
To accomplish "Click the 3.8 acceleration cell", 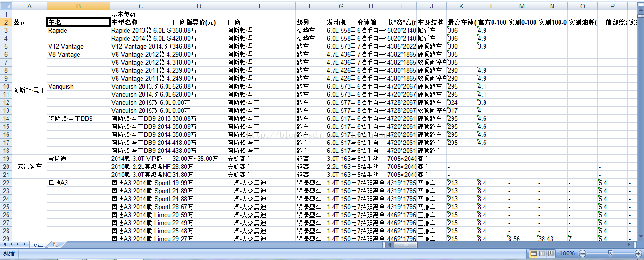I will pos(492,102).
